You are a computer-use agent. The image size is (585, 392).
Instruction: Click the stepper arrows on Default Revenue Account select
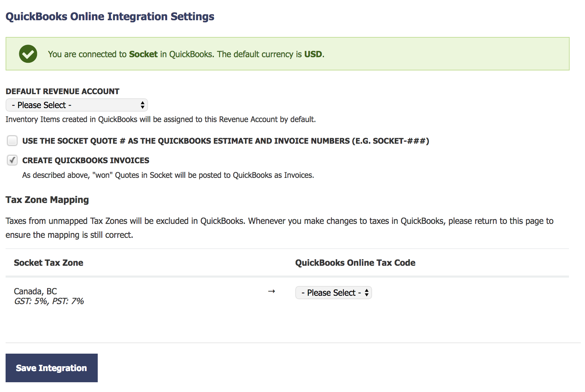tap(142, 105)
